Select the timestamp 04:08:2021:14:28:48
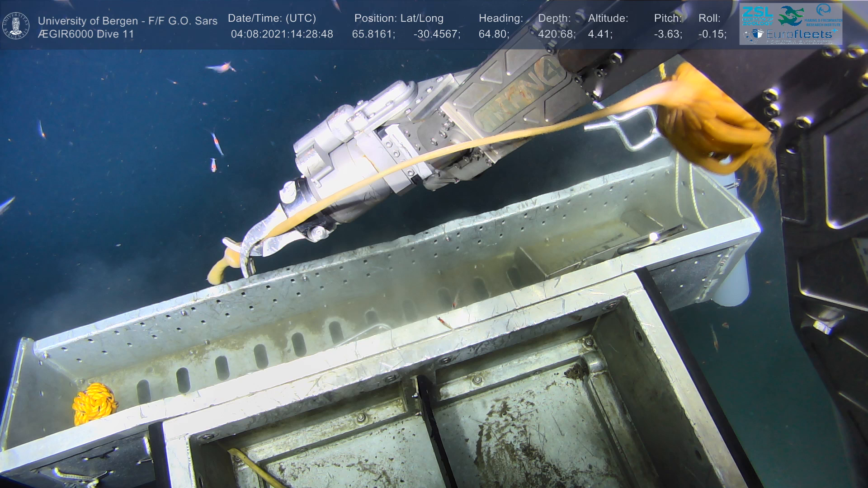Viewport: 868px width, 488px height. [282, 34]
